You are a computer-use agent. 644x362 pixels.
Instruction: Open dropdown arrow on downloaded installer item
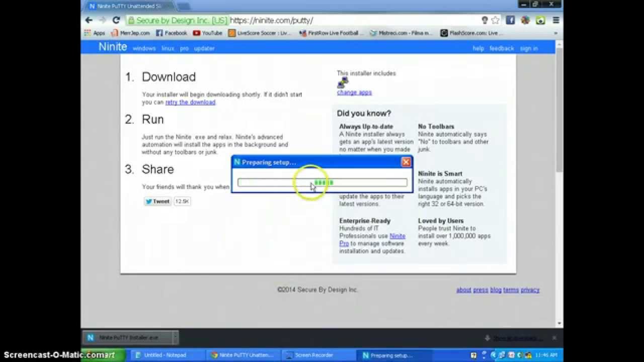[175, 337]
